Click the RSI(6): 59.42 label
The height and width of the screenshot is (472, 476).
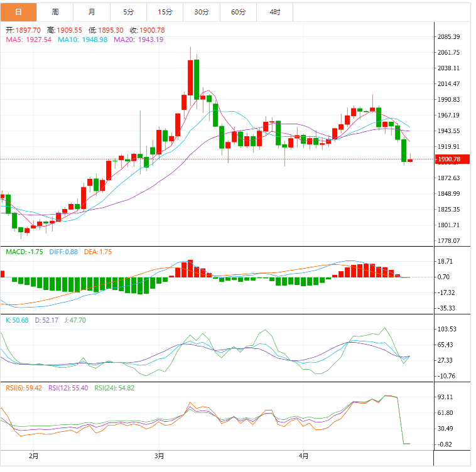point(24,389)
